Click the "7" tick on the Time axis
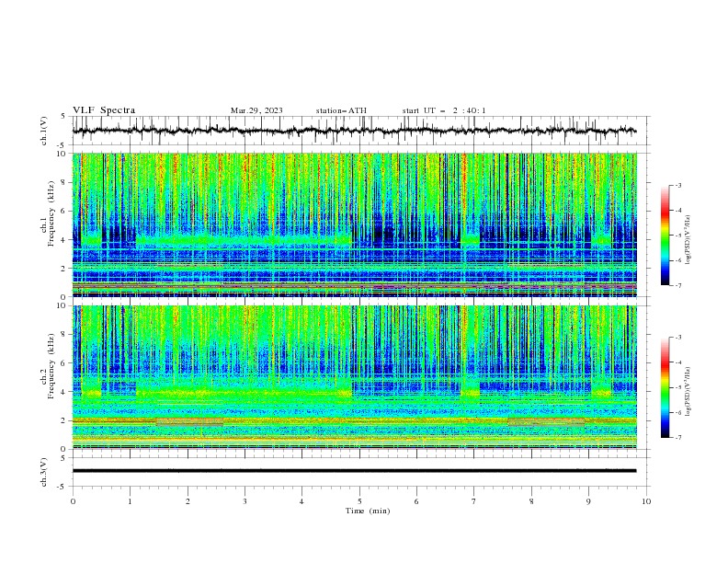The image size is (728, 563). coord(474,501)
